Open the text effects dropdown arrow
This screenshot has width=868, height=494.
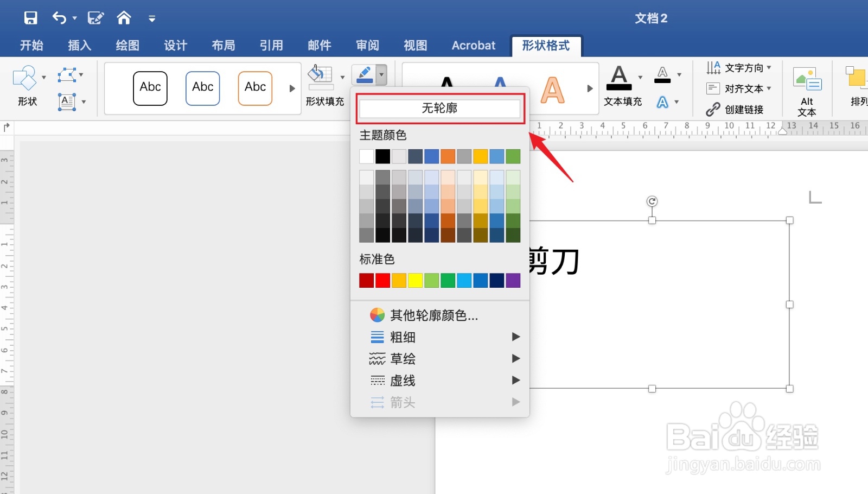pyautogui.click(x=676, y=102)
